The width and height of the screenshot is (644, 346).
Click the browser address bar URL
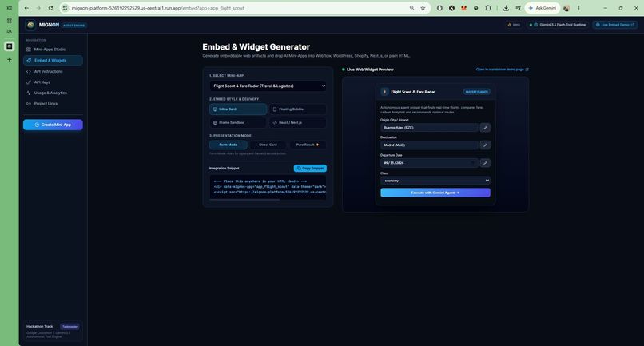pyautogui.click(x=157, y=8)
